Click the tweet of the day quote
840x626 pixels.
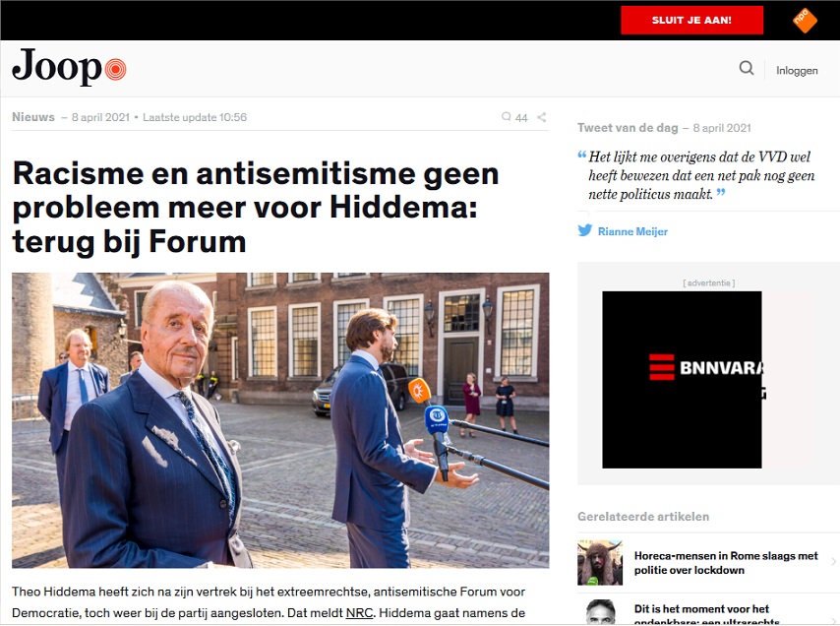pos(701,175)
